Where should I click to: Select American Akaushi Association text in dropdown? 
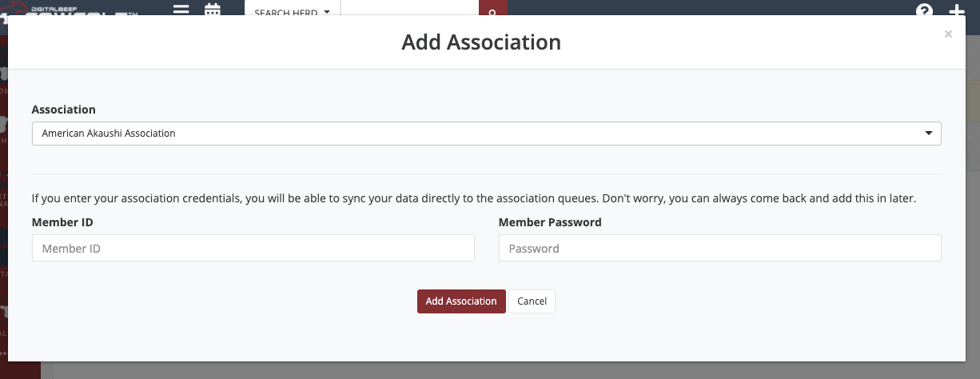pos(109,134)
